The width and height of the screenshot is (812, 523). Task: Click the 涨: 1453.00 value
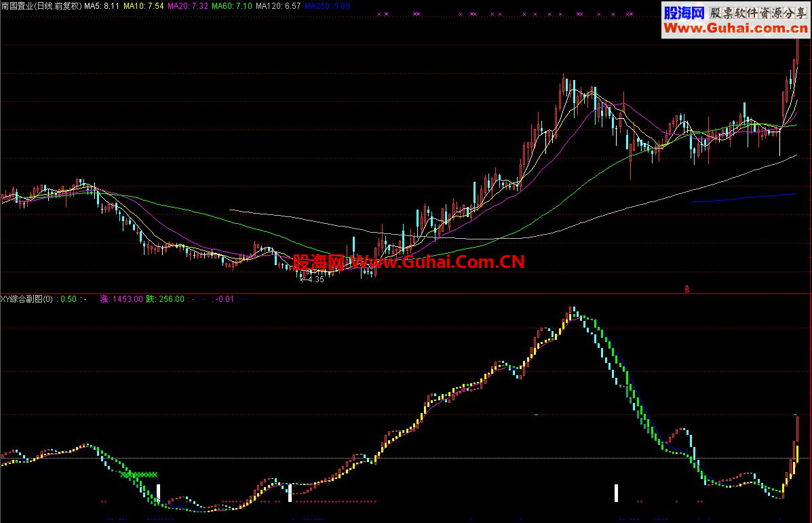[121, 298]
